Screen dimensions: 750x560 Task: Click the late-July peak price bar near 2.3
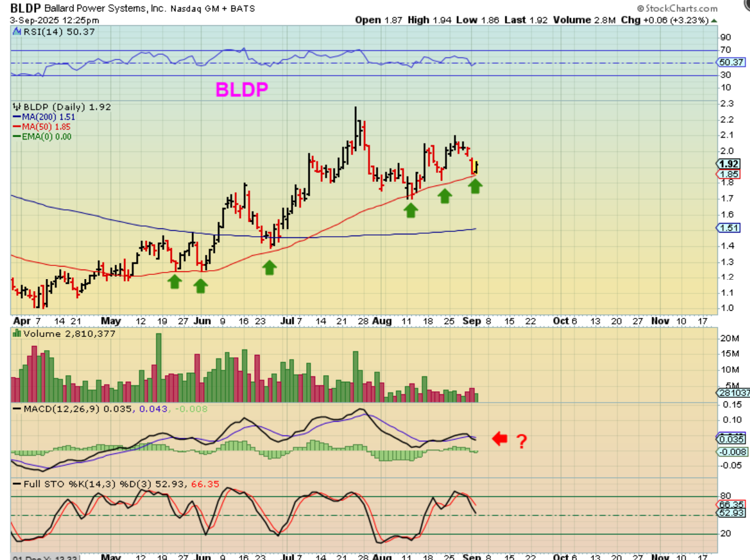[356, 129]
